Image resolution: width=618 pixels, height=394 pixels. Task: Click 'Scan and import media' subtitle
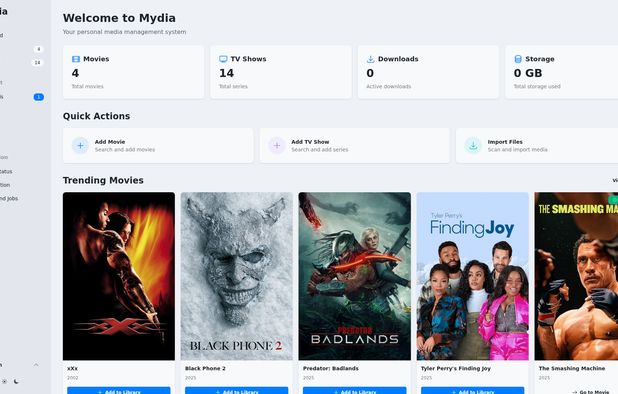[x=517, y=150]
